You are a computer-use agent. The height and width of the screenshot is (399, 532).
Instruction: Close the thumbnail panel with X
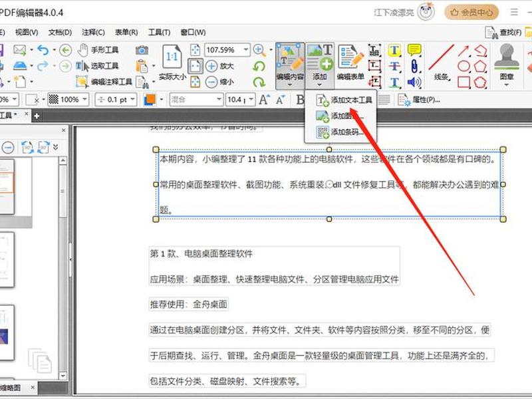[63, 130]
